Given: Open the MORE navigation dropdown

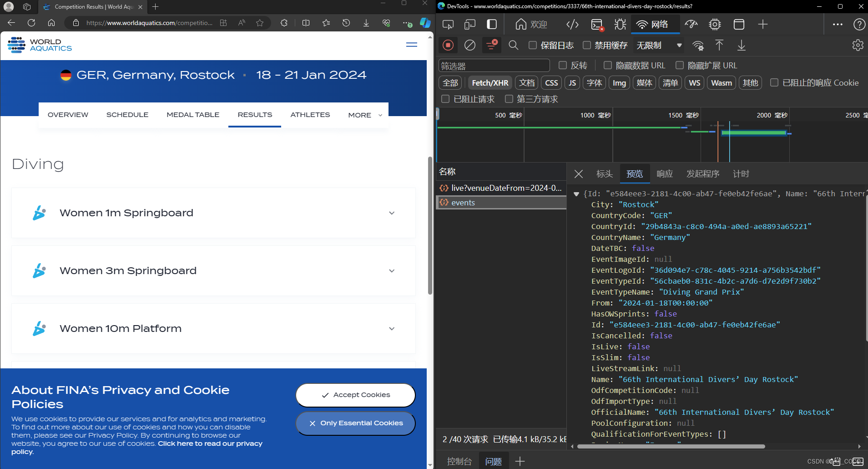Looking at the screenshot, I should click(x=365, y=115).
